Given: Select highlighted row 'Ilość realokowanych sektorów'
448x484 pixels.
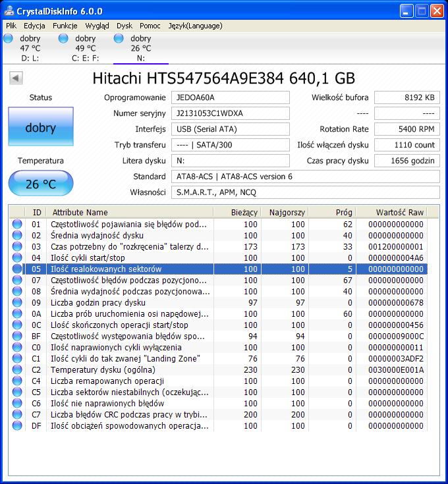Looking at the screenshot, I should coord(218,269).
